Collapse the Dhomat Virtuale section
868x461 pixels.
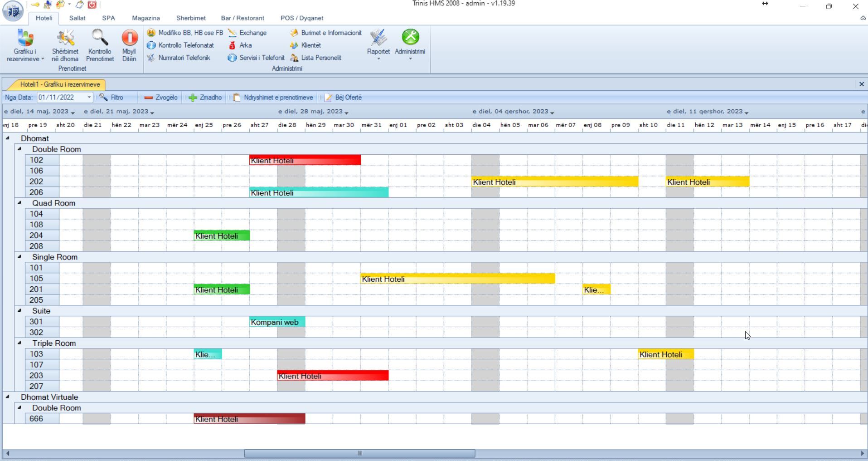pyautogui.click(x=8, y=397)
